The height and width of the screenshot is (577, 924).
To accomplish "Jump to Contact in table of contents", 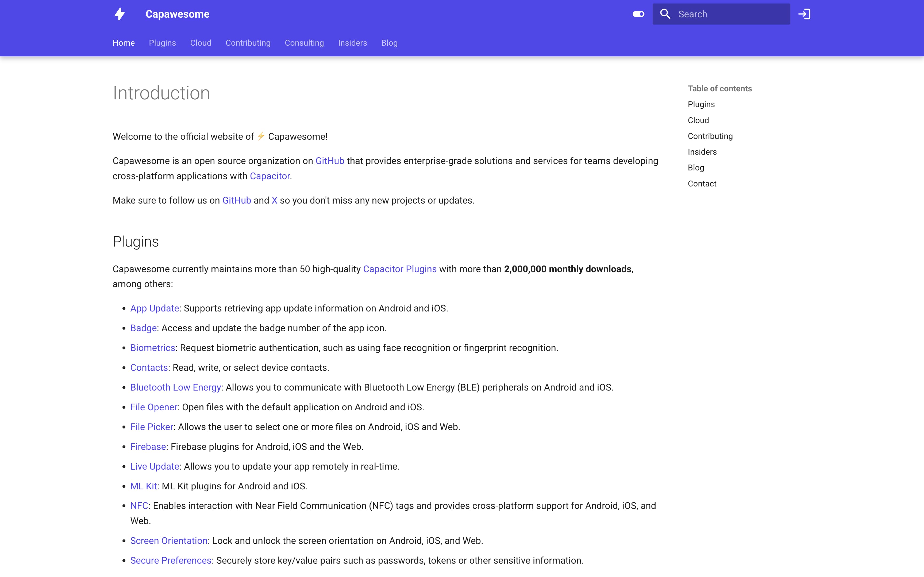I will pyautogui.click(x=702, y=184).
